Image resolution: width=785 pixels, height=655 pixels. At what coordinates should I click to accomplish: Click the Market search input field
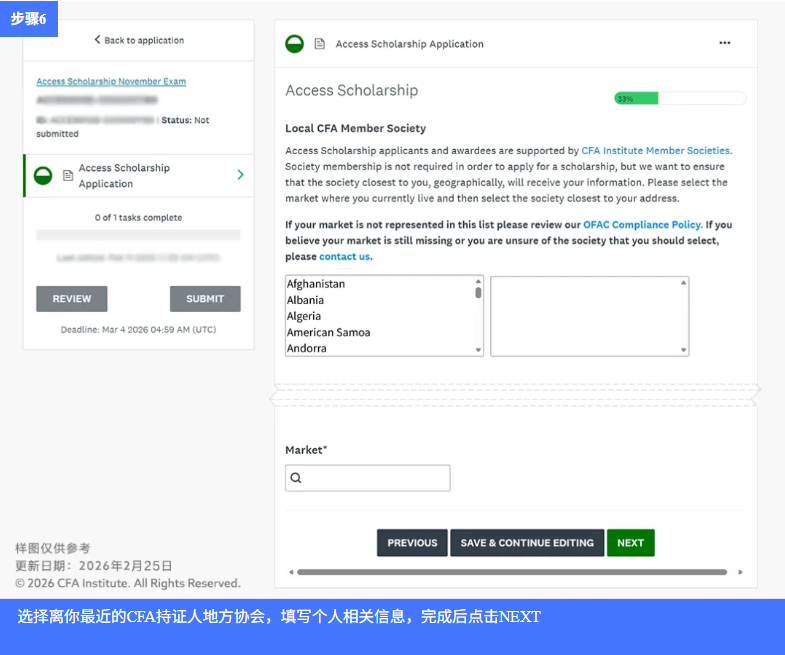click(x=367, y=478)
